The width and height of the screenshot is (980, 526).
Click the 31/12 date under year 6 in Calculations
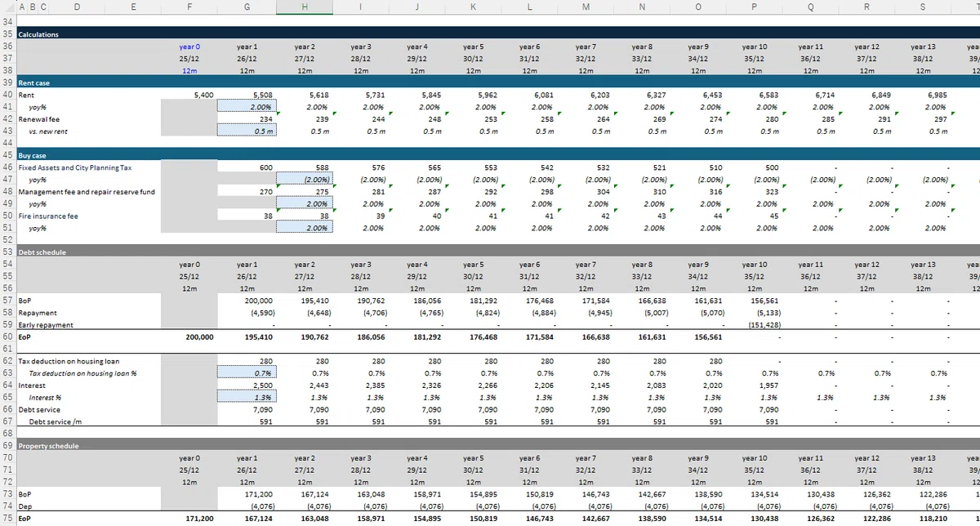(529, 59)
